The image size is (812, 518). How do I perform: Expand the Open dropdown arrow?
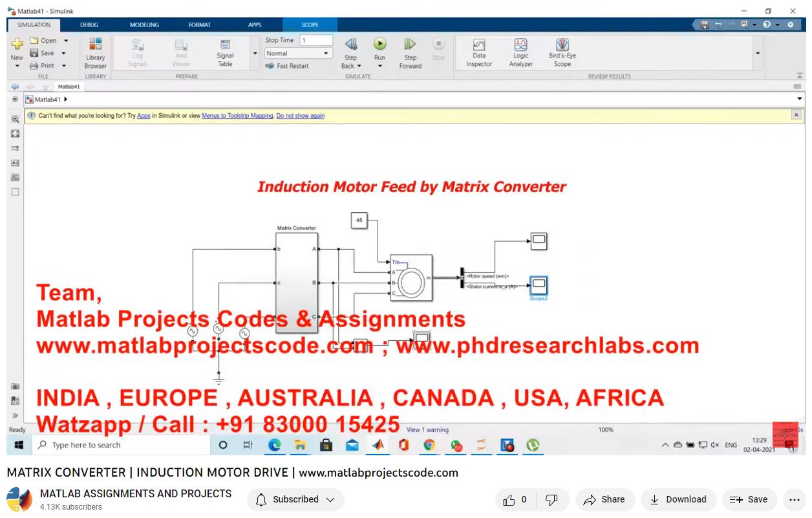(x=66, y=41)
